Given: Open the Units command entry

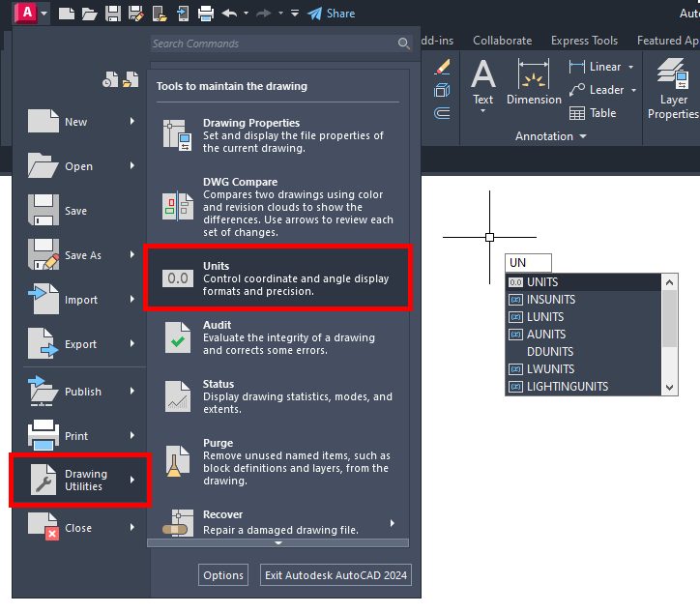Looking at the screenshot, I should coord(277,278).
